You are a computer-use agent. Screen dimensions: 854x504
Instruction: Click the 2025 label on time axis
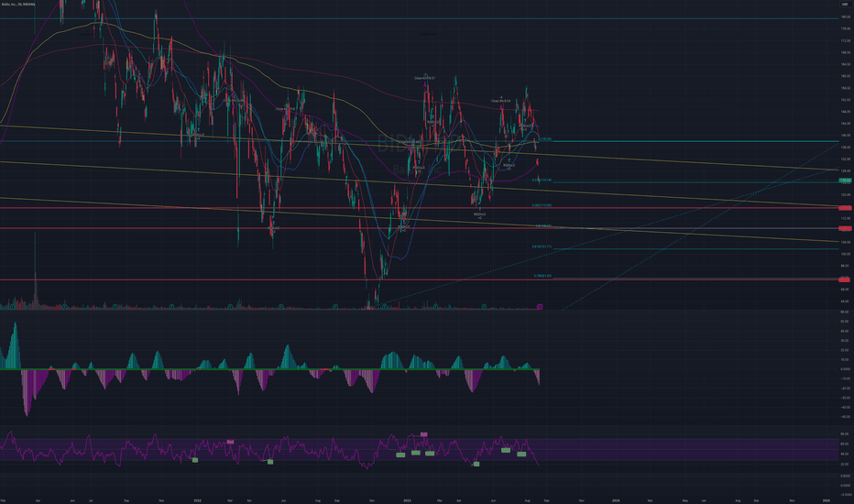click(827, 500)
